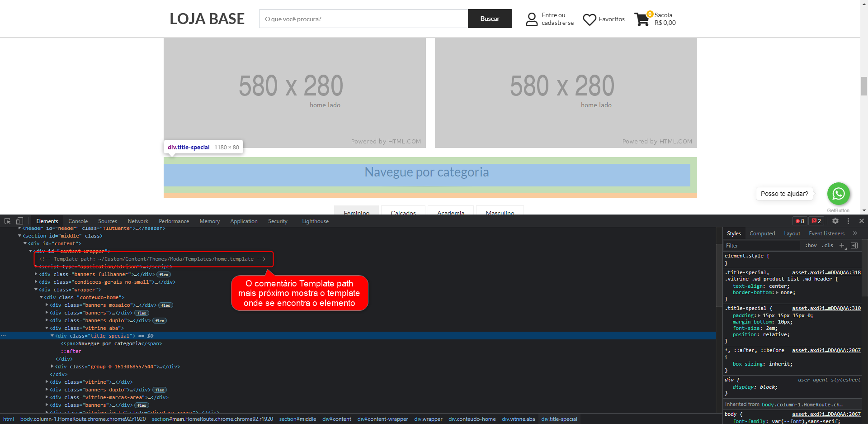Image resolution: width=868 pixels, height=424 pixels.
Task: Collapse the vitrine aba div node
Action: [x=47, y=328]
